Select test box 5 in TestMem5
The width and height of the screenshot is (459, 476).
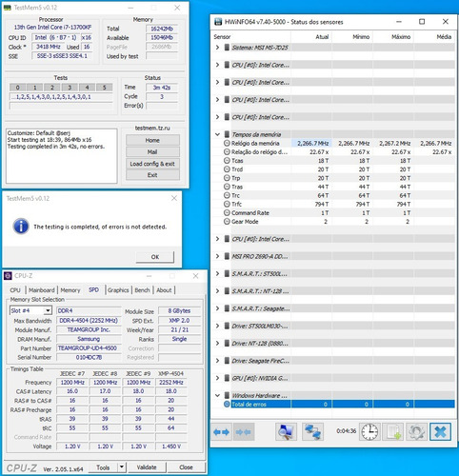(x=105, y=88)
